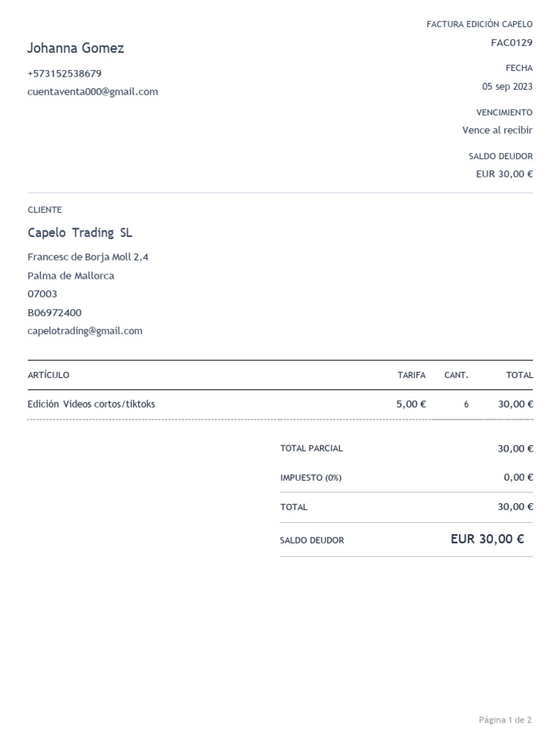Click the Edición Videos cortos/tiktoks item

tap(91, 404)
